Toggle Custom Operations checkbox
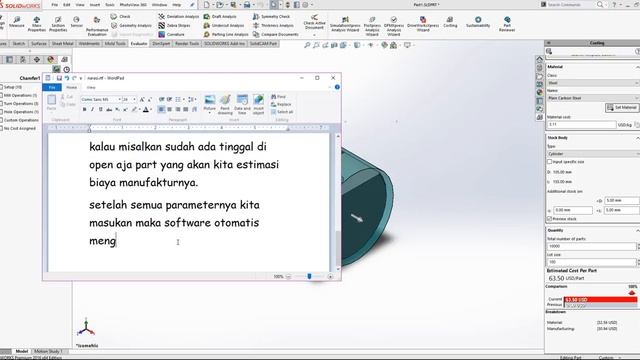The height and width of the screenshot is (360, 640). [1, 120]
